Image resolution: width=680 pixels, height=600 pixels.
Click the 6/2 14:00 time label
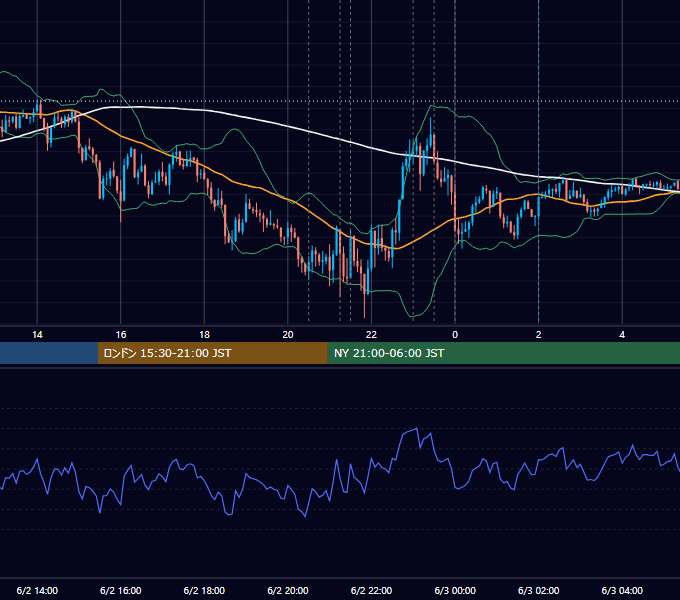click(37, 590)
